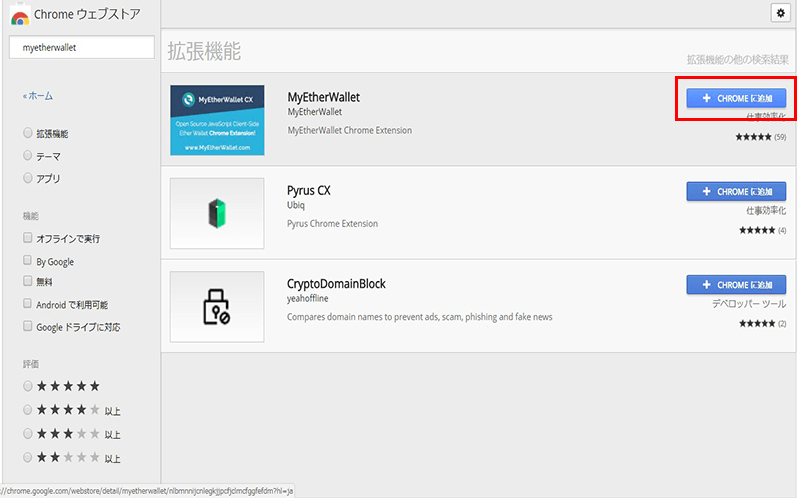Select the テーマ radio button
The height and width of the screenshot is (500, 800).
click(x=28, y=155)
